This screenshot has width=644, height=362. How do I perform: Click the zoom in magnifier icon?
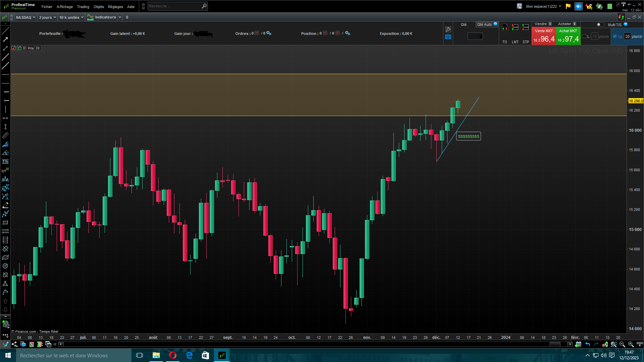(x=631, y=344)
